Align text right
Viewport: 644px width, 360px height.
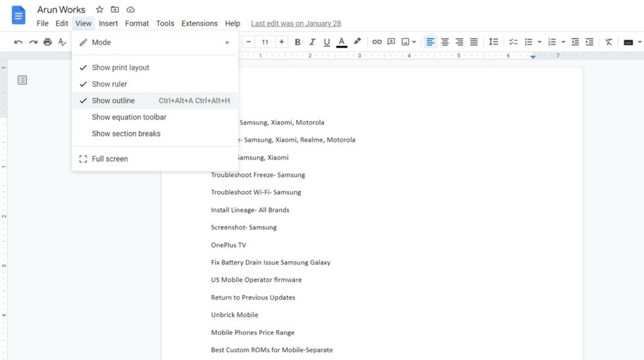coord(459,42)
